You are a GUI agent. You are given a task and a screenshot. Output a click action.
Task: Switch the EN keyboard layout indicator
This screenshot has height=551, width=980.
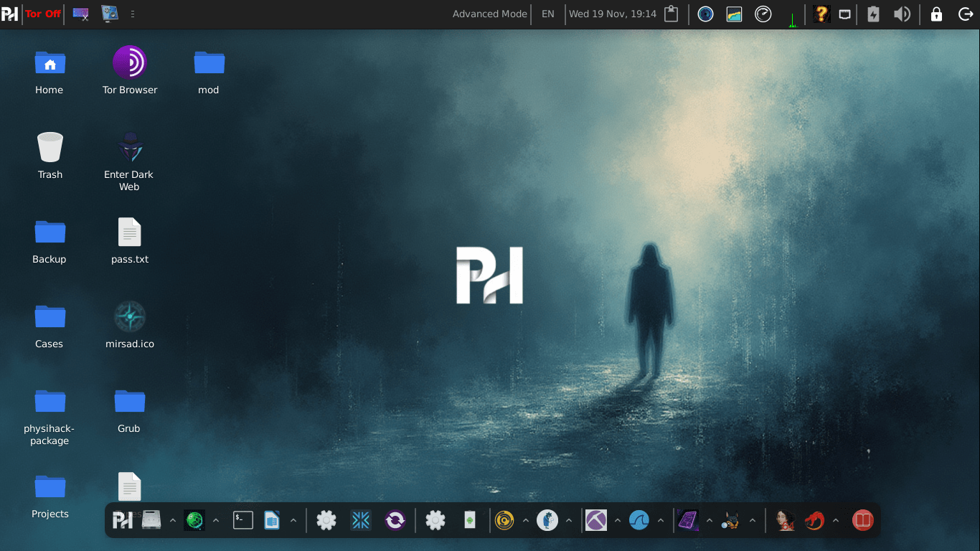[547, 14]
